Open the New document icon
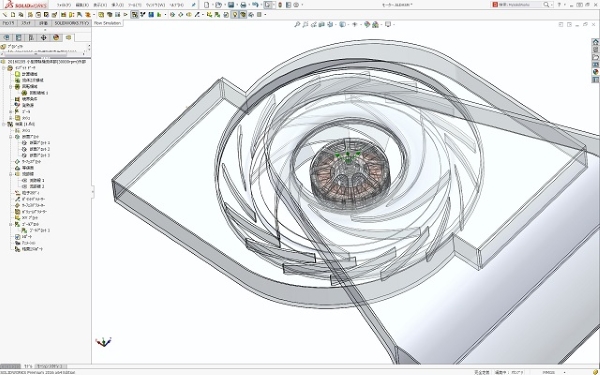Viewport: 600px width, 375px height. point(207,5)
